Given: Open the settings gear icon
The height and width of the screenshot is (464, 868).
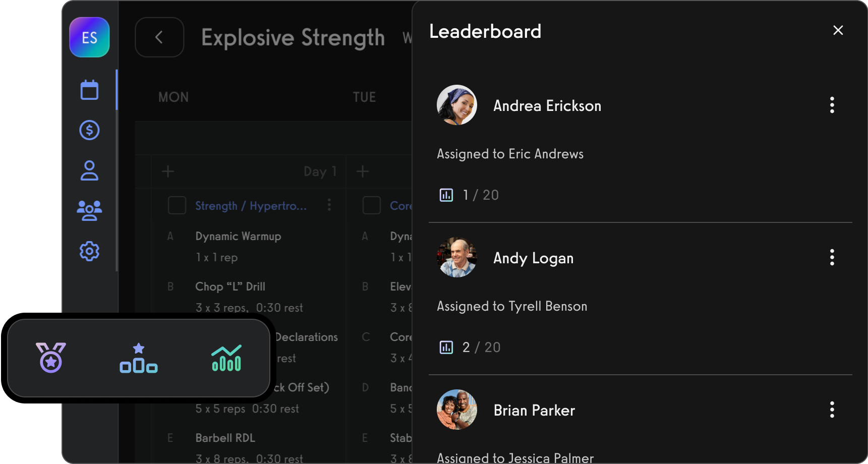Looking at the screenshot, I should point(89,251).
